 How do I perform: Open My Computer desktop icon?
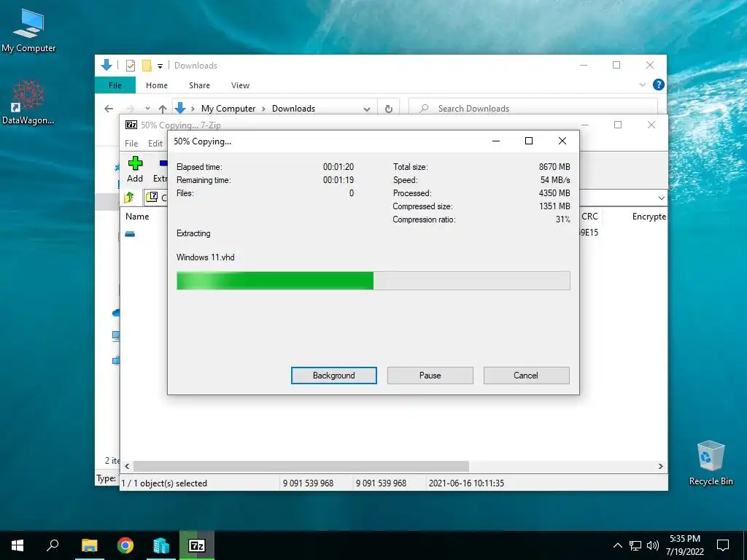tap(28, 31)
